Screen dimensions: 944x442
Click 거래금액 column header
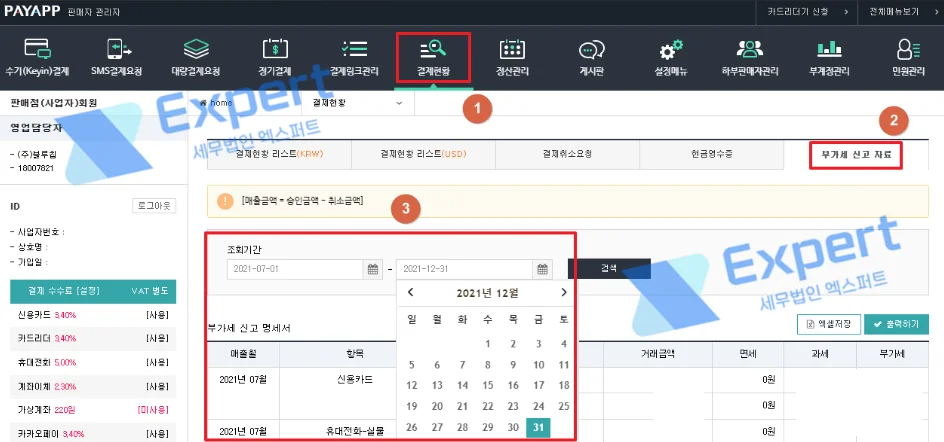click(x=657, y=354)
